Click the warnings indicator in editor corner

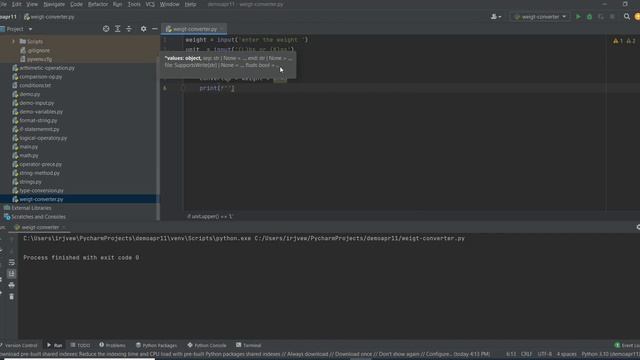(624, 41)
